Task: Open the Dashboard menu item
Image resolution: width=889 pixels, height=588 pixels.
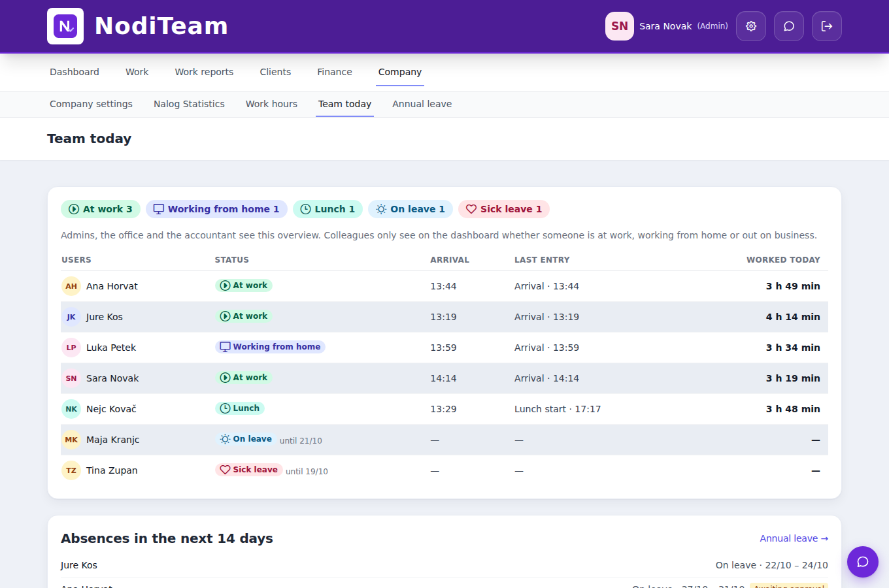Action: [75, 72]
